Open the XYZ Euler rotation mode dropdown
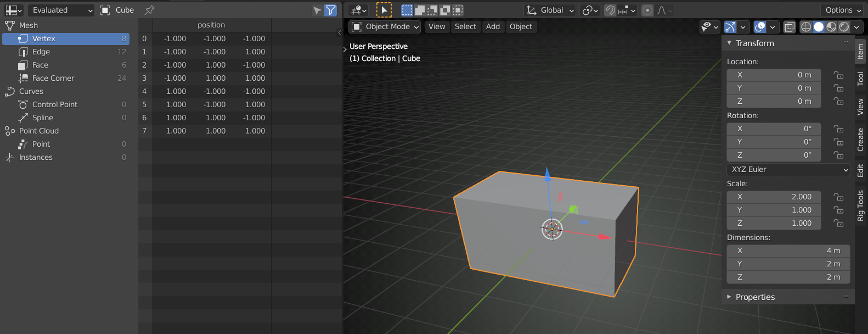Image resolution: width=868 pixels, height=334 pixels. 788,169
